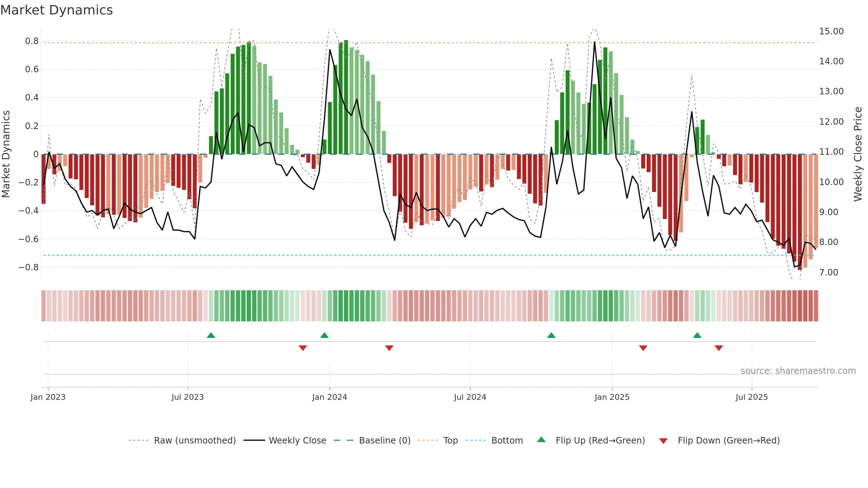
Task: Click the Top legend entry
Action: pyautogui.click(x=438, y=440)
